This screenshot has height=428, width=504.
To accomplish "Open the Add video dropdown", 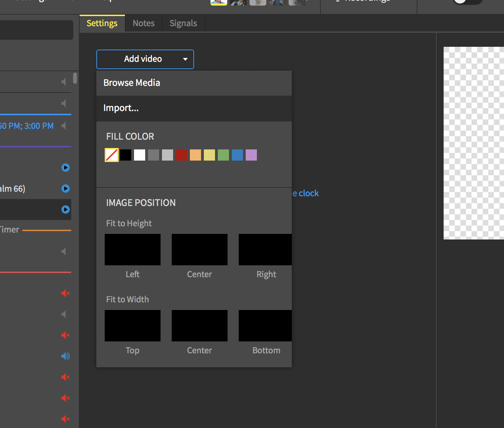I will [x=145, y=59].
